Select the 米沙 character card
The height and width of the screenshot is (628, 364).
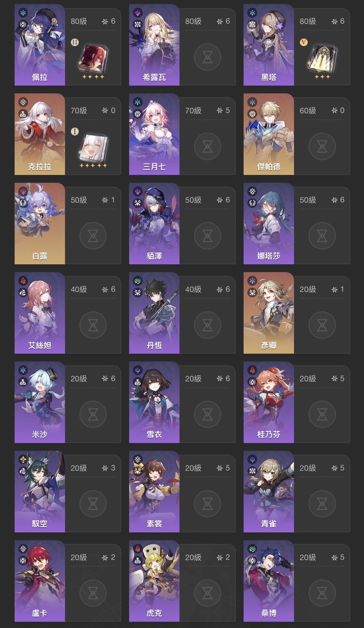[x=40, y=402]
